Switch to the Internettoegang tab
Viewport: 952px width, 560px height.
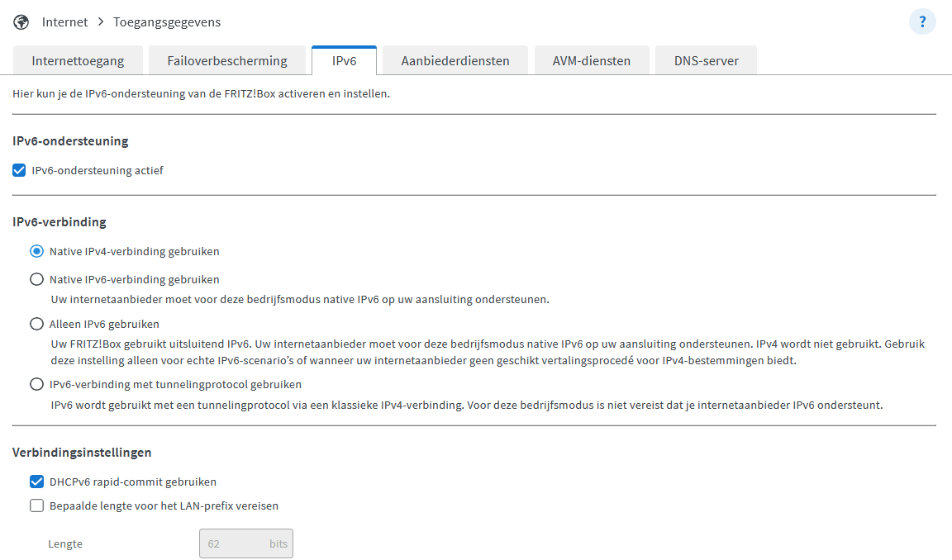point(78,61)
